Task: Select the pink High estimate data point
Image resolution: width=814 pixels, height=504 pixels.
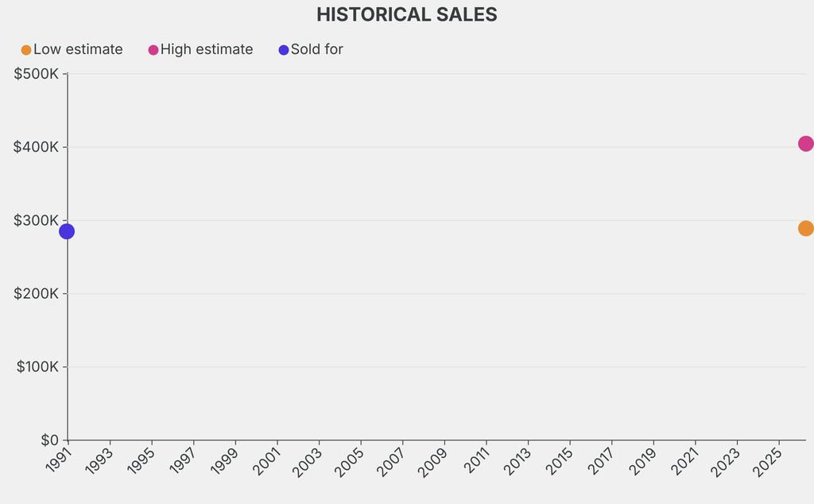Action: (x=805, y=144)
